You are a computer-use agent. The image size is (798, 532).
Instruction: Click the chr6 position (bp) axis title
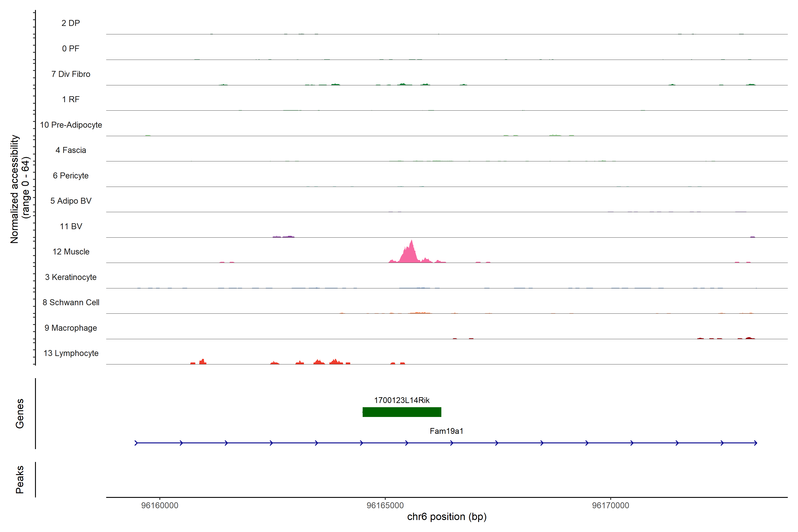click(x=447, y=517)
